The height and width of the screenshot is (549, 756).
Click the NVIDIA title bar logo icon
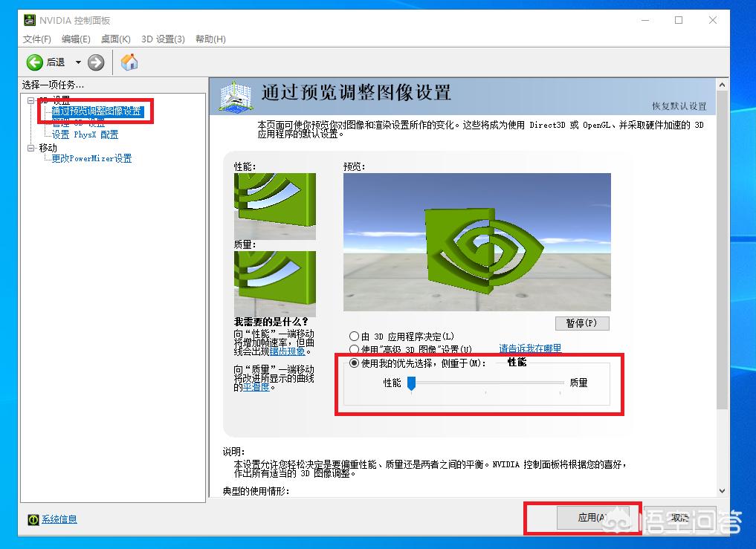(30, 20)
